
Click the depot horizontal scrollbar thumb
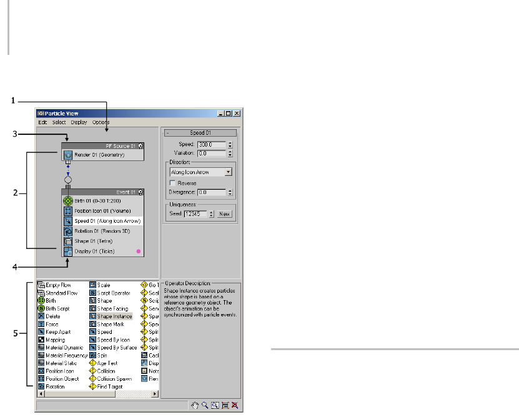coord(80,394)
